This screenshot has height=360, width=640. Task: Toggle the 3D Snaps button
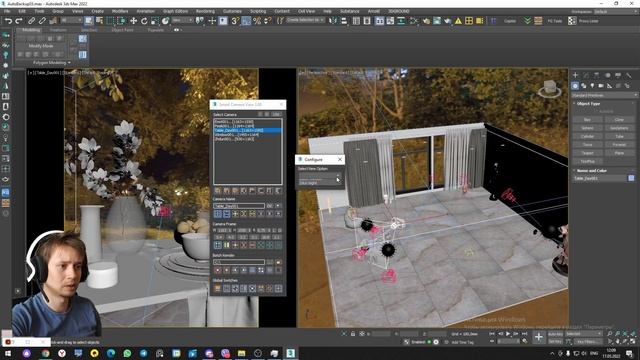click(x=235, y=21)
